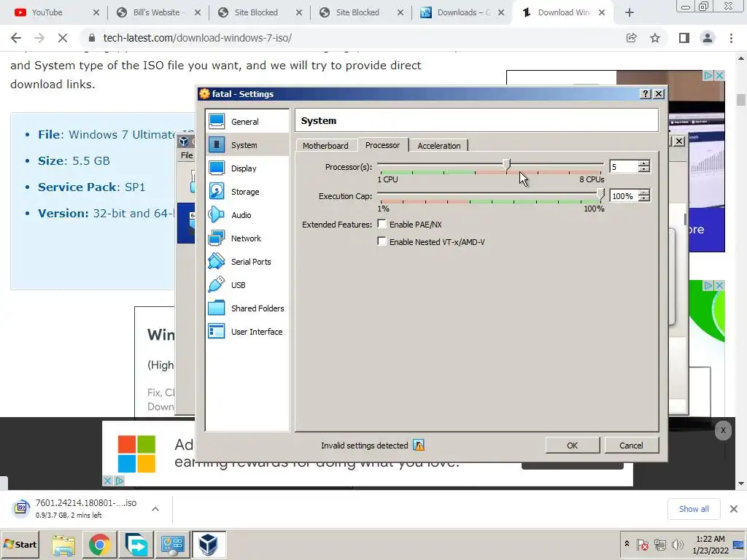
Task: Open Chrome's three-dot menu
Action: [731, 38]
